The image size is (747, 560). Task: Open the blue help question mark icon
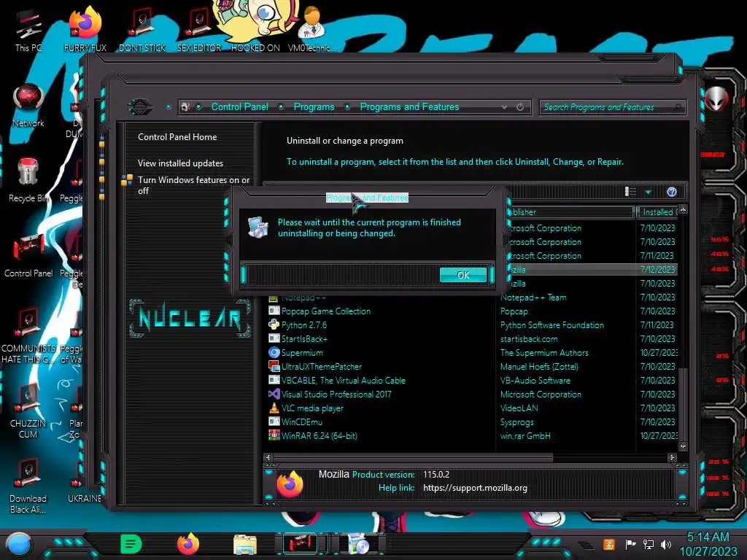point(672,192)
